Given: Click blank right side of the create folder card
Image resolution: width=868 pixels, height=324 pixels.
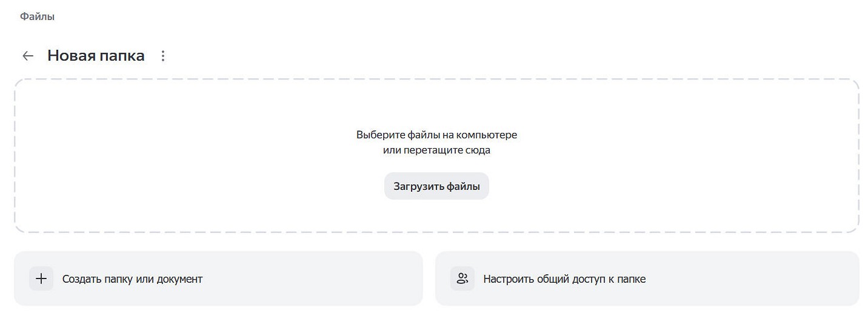Looking at the screenshot, I should (333, 279).
